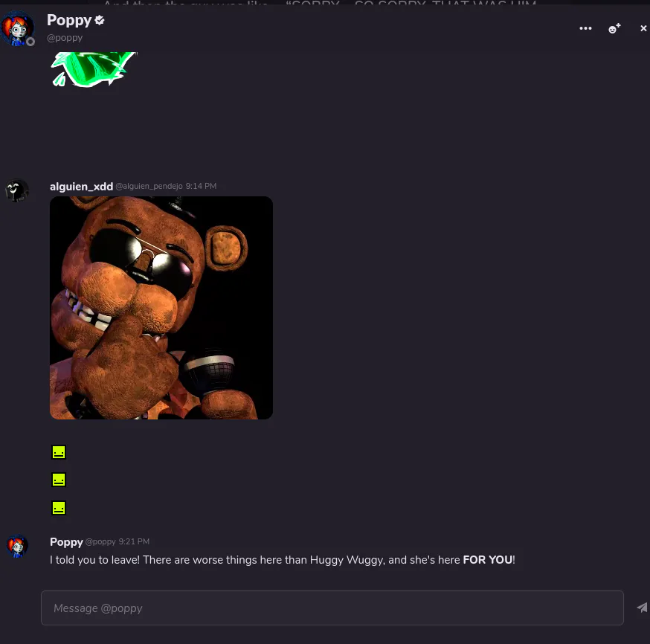Image resolution: width=650 pixels, height=644 pixels.
Task: Click the alguien_xdd username
Action: click(81, 187)
